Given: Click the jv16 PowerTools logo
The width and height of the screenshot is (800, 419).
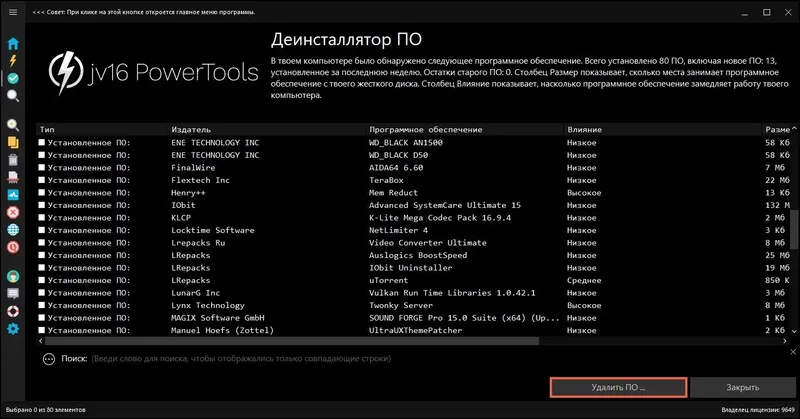Looking at the screenshot, I should [154, 72].
